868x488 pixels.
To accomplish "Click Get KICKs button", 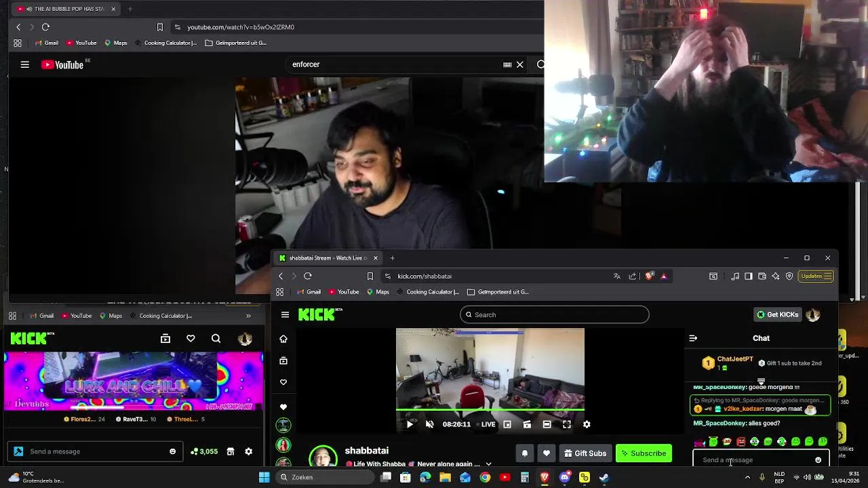I will pyautogui.click(x=778, y=314).
